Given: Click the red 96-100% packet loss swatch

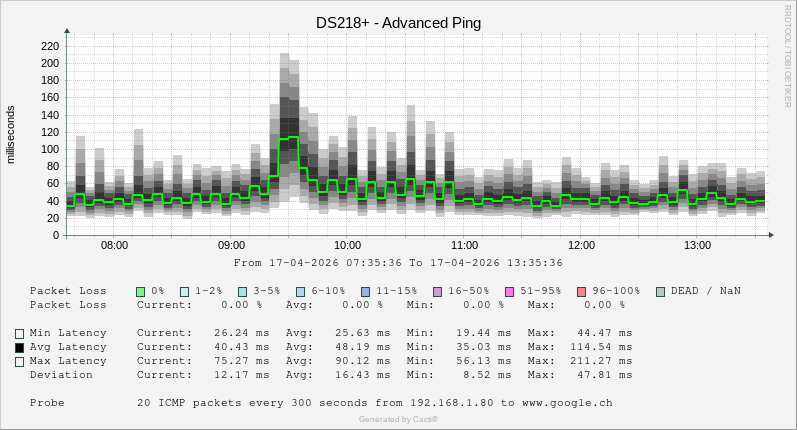Looking at the screenshot, I should (581, 291).
